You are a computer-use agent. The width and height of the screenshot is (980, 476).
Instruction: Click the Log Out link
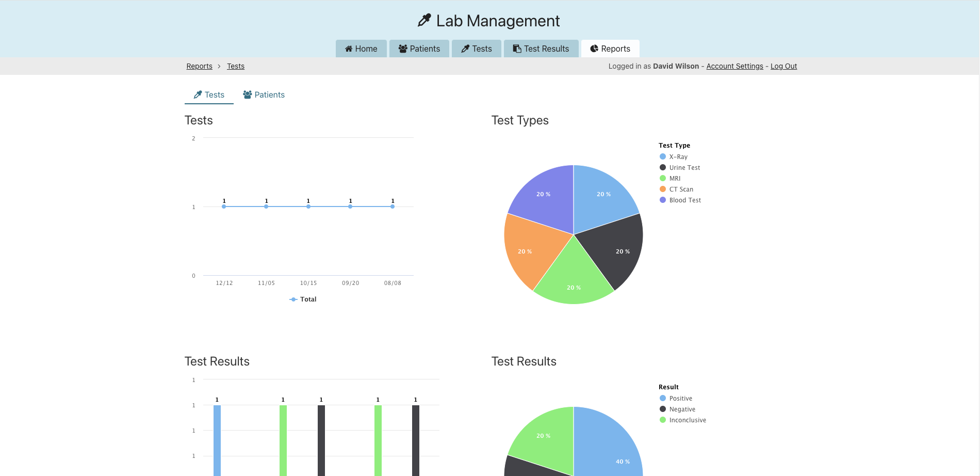(x=783, y=66)
